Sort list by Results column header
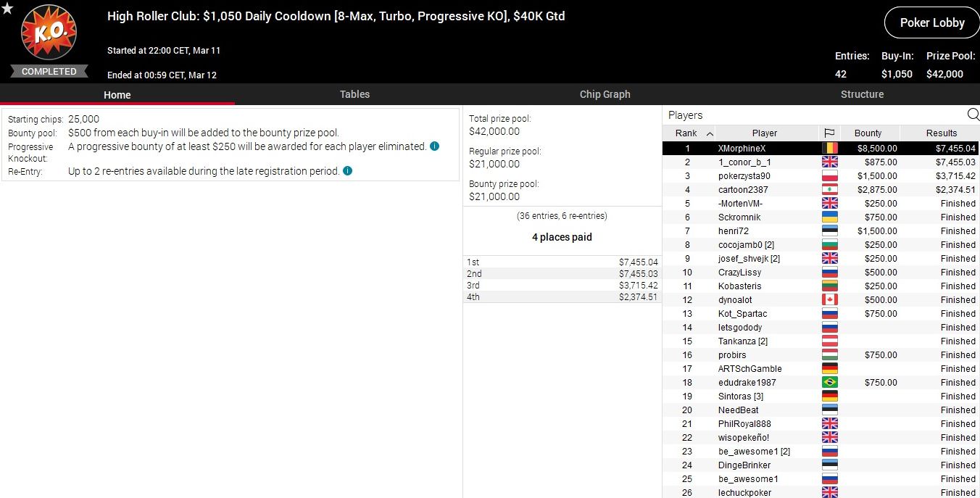The image size is (980, 498). [941, 133]
